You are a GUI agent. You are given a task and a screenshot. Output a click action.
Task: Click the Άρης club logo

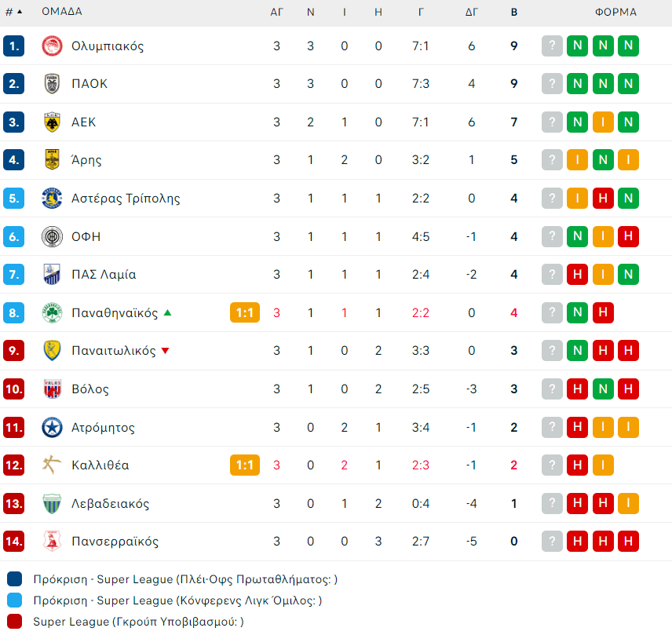pos(52,160)
